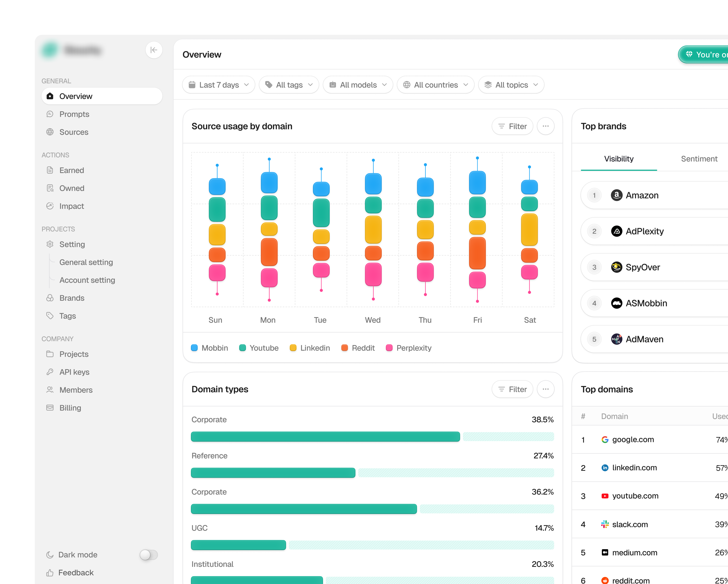The image size is (728, 584).
Task: Open the Billing card icon item
Action: [50, 408]
